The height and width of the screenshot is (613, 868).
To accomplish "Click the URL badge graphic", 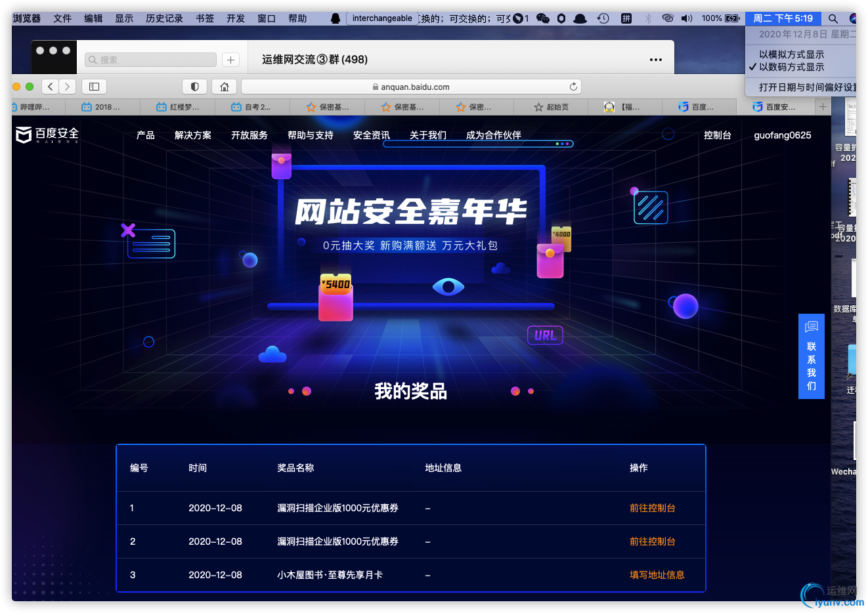I will click(545, 335).
